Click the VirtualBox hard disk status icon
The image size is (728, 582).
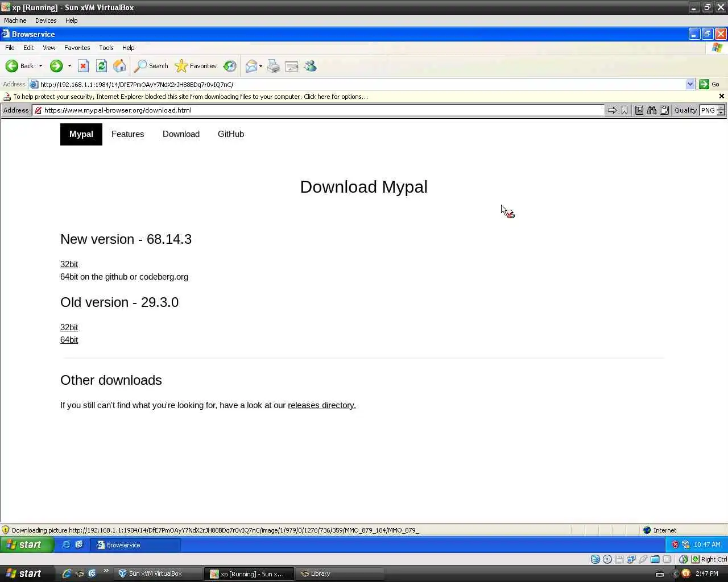595,559
